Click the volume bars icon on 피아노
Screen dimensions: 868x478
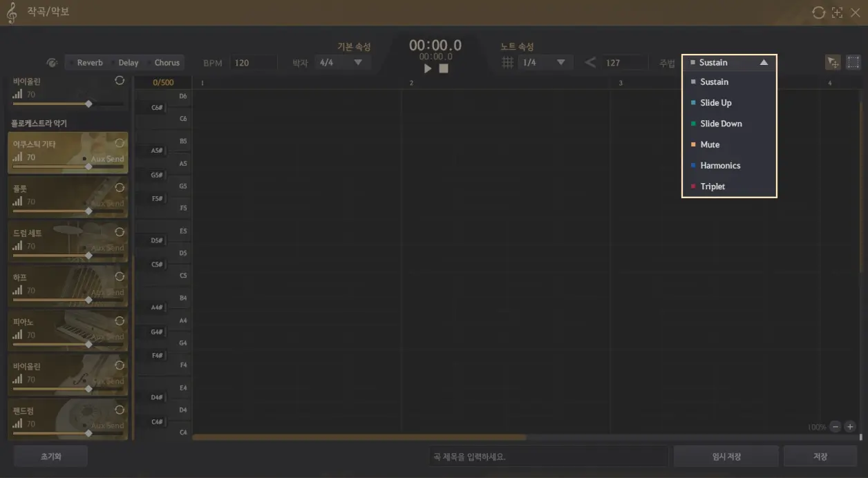[17, 335]
